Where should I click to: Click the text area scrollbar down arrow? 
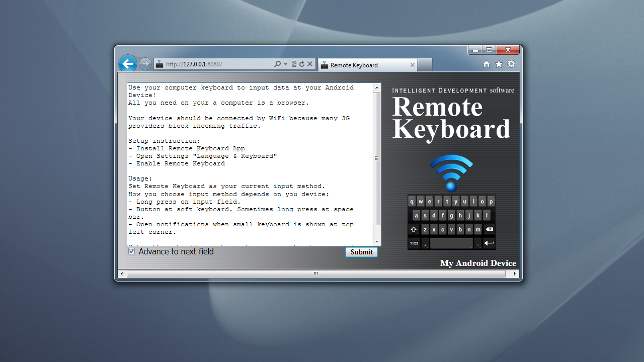(376, 242)
